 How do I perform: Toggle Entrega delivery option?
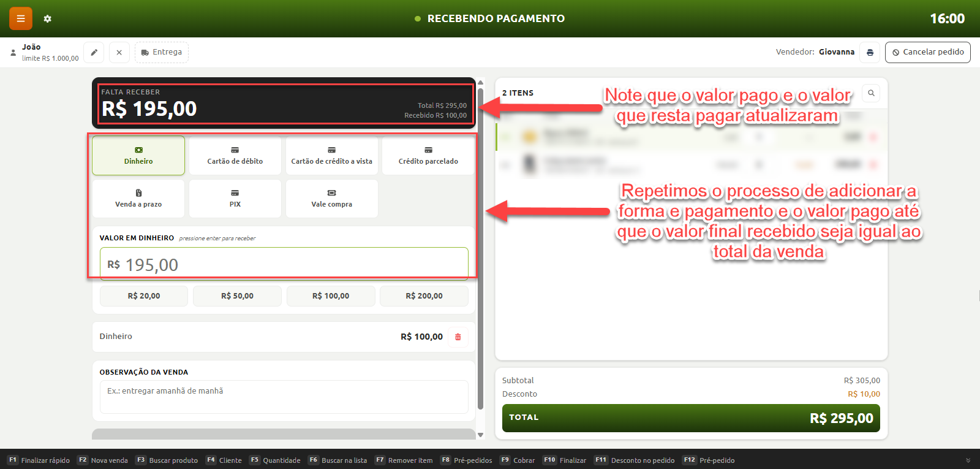[162, 52]
